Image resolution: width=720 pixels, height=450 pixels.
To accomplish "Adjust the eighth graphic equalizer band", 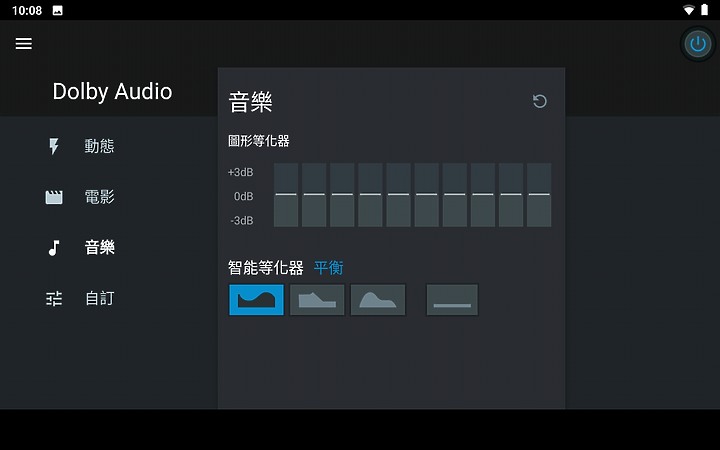I will point(483,195).
